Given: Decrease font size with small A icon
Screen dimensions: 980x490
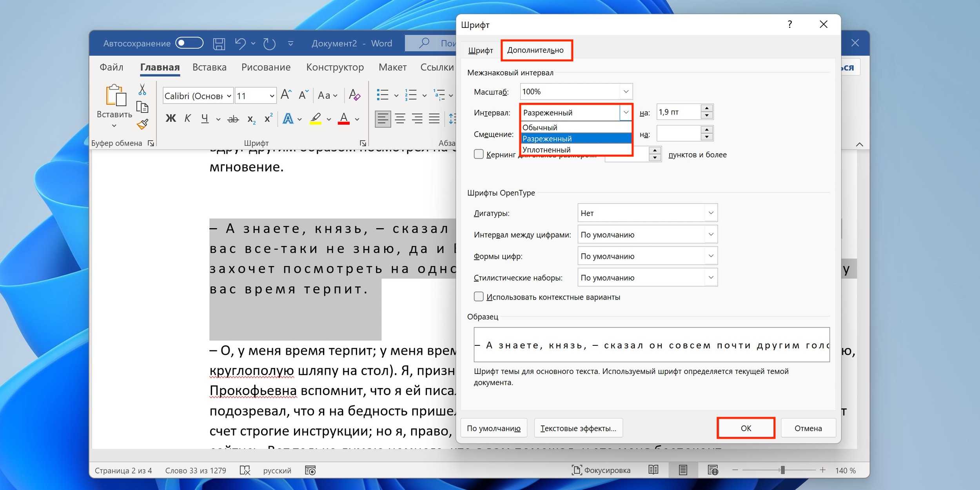Looking at the screenshot, I should 303,94.
